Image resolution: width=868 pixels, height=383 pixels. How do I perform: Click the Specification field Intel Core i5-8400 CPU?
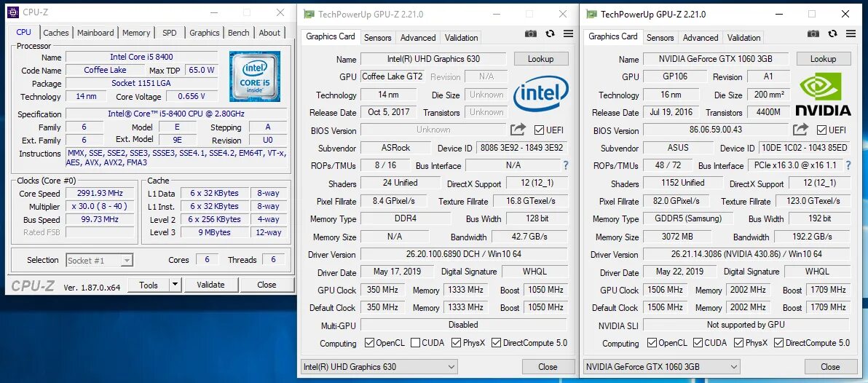pos(176,114)
